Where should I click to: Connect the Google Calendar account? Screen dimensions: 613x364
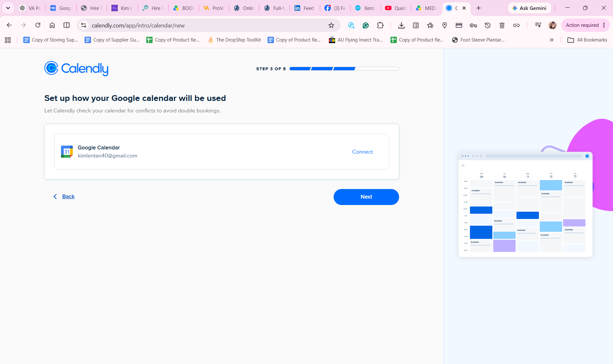362,152
